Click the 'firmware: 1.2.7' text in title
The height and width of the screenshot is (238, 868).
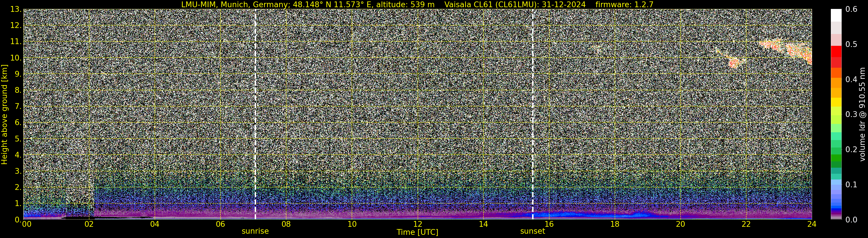pyautogui.click(x=624, y=4)
